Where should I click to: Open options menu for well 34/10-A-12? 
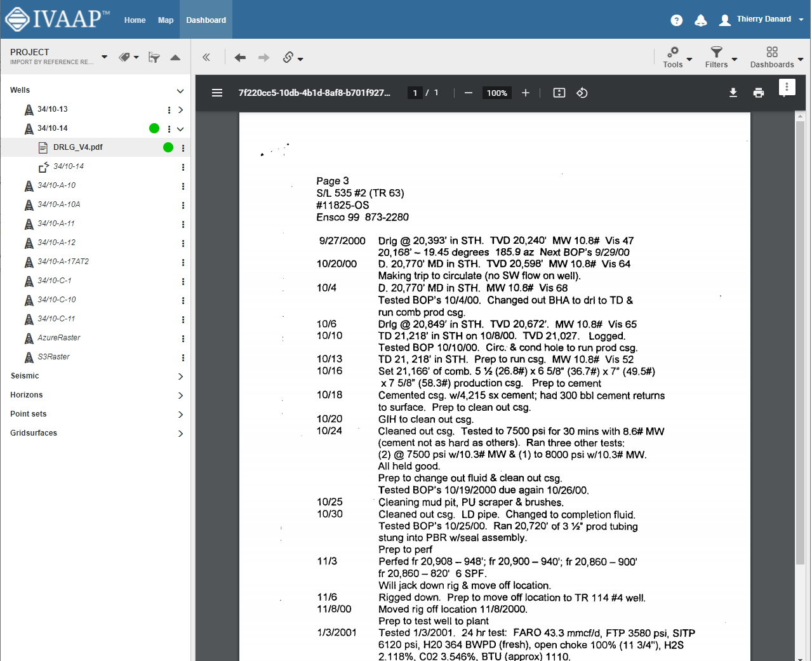click(183, 243)
